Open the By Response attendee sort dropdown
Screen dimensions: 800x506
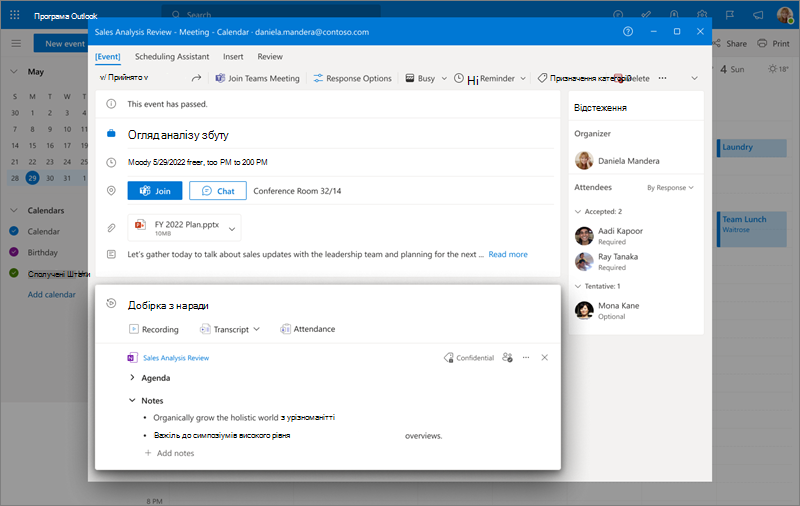pyautogui.click(x=670, y=188)
